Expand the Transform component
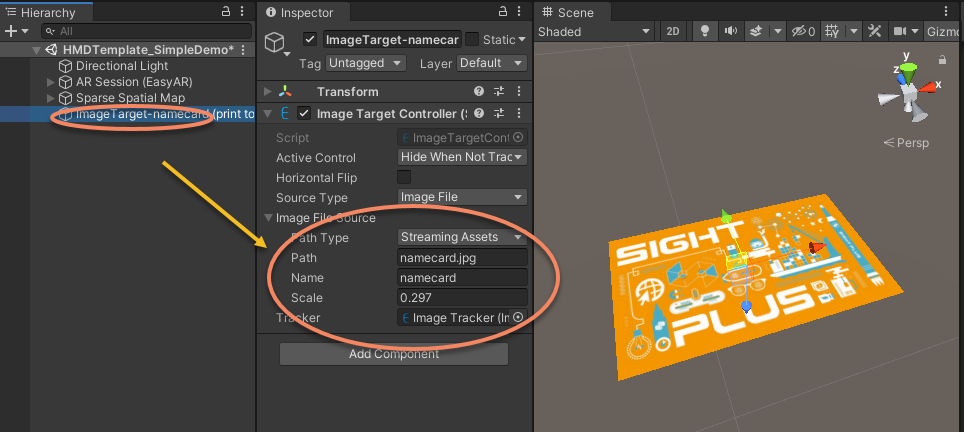 (267, 92)
